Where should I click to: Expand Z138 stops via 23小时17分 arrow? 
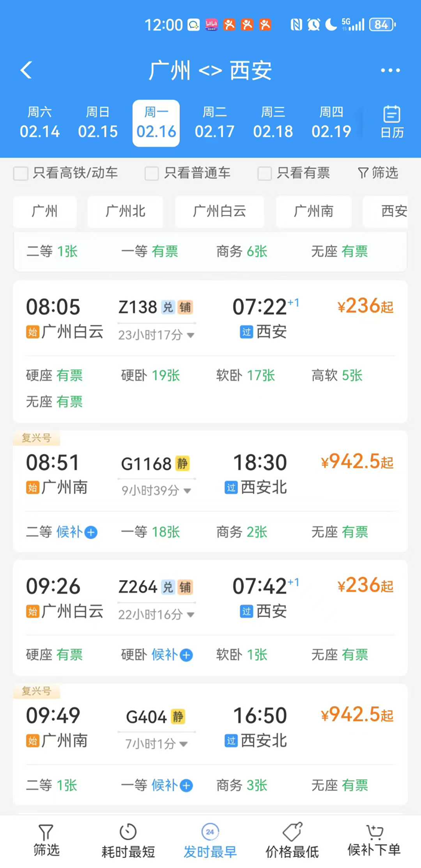pyautogui.click(x=191, y=336)
